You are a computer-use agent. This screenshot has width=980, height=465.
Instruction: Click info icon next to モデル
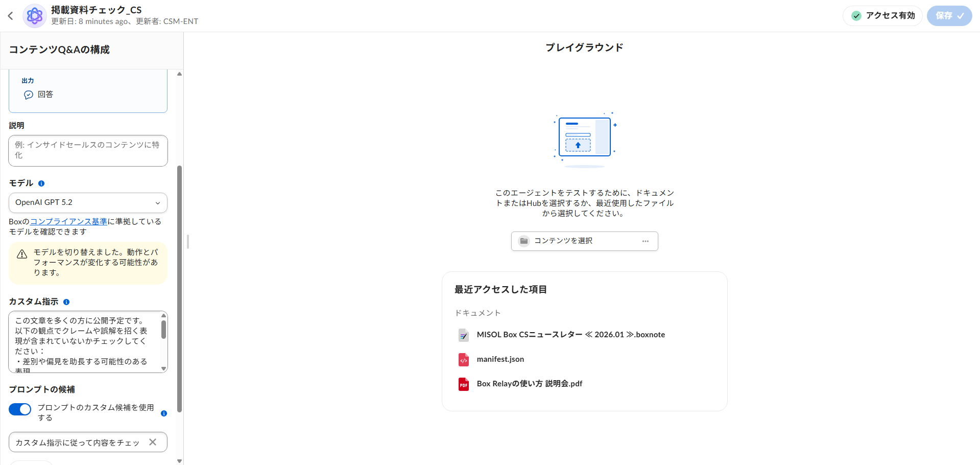click(x=41, y=183)
